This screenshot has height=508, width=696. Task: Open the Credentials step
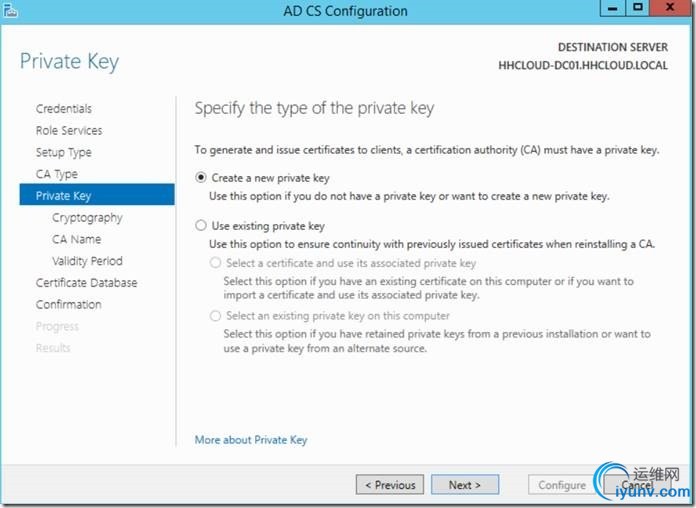[x=64, y=109]
